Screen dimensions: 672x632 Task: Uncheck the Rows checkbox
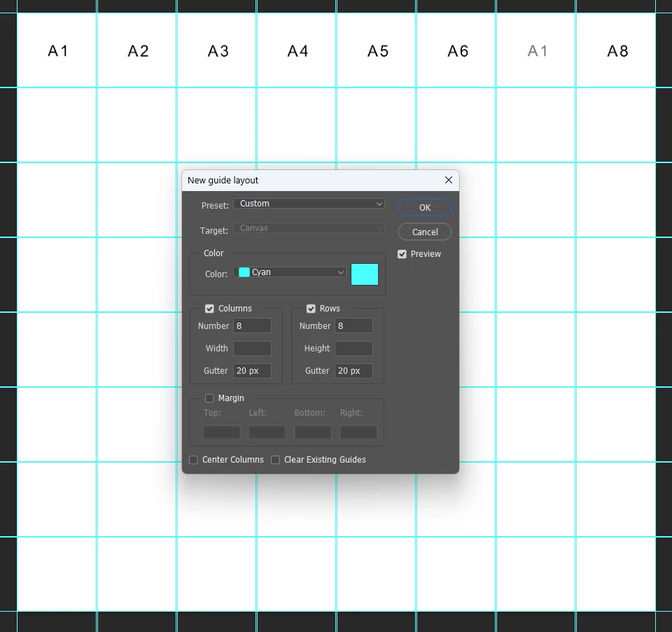[311, 309]
